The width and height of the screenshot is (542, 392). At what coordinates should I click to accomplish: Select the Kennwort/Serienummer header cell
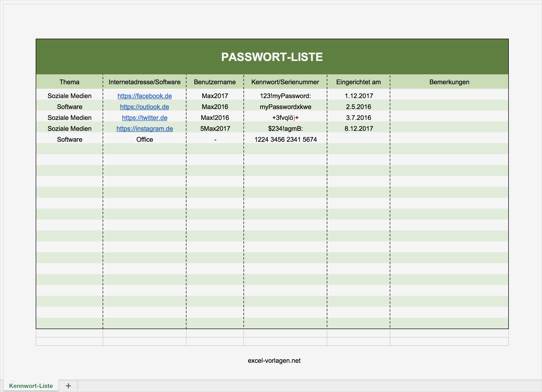[285, 82]
